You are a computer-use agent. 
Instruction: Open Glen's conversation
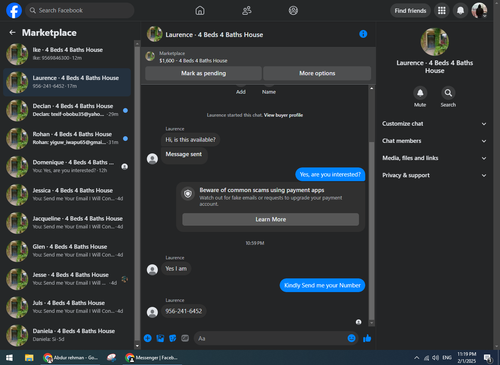click(x=67, y=251)
